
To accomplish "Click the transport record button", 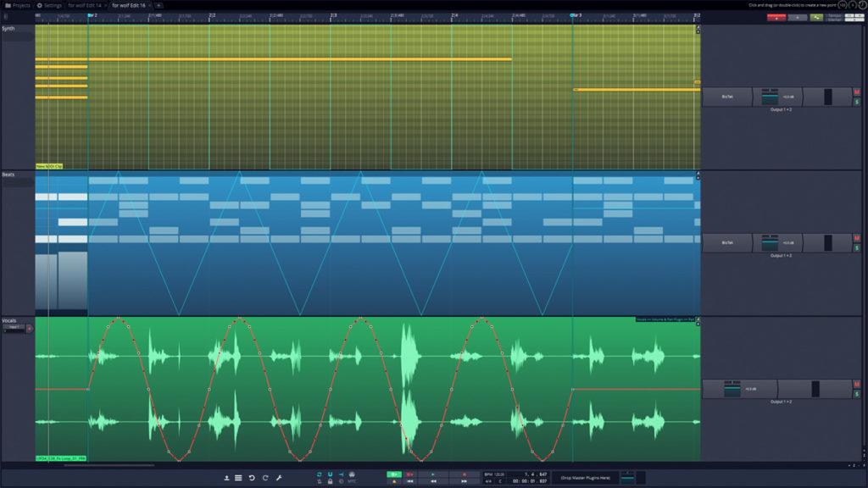I will click(x=464, y=474).
